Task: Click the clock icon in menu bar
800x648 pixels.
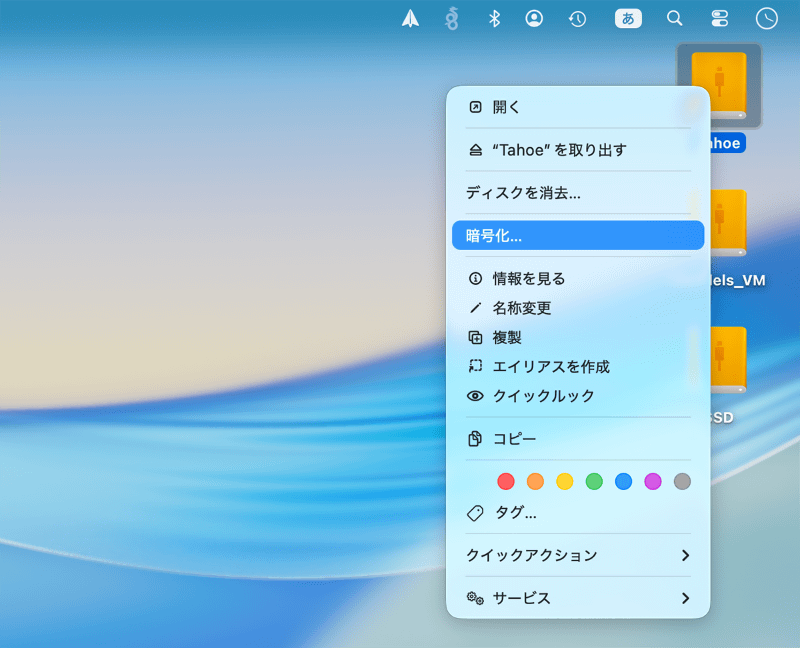Action: pyautogui.click(x=766, y=19)
